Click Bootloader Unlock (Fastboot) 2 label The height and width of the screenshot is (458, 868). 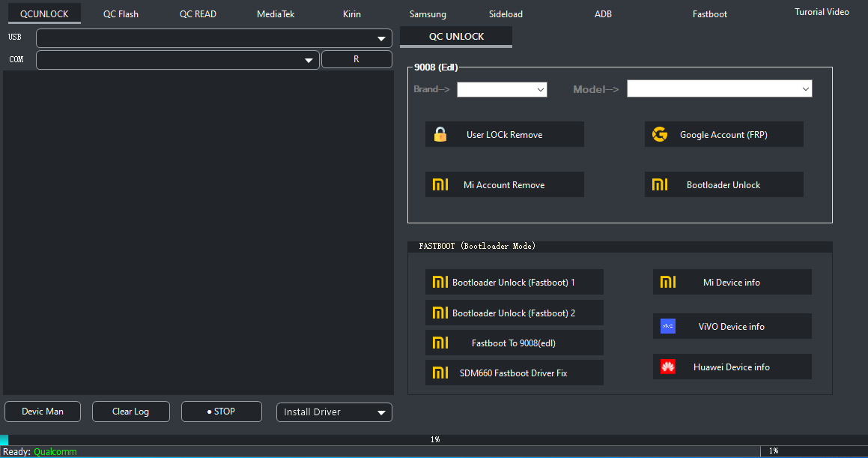513,313
